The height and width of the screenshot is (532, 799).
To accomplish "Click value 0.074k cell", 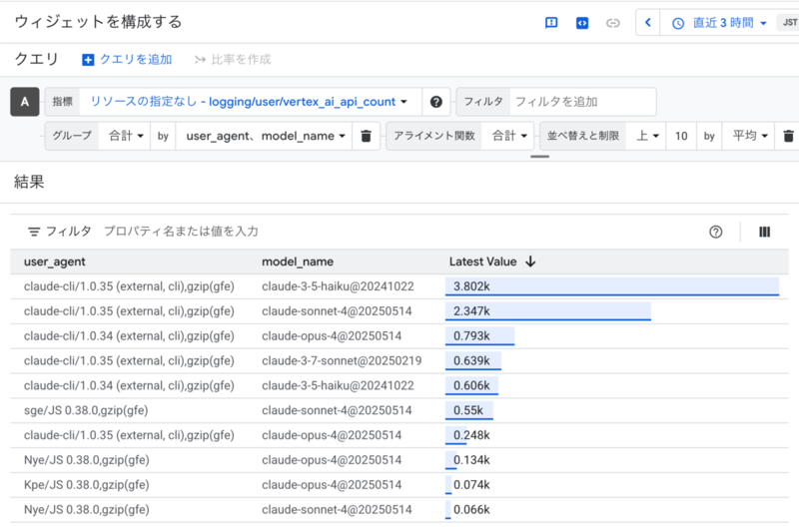I will click(x=471, y=485).
